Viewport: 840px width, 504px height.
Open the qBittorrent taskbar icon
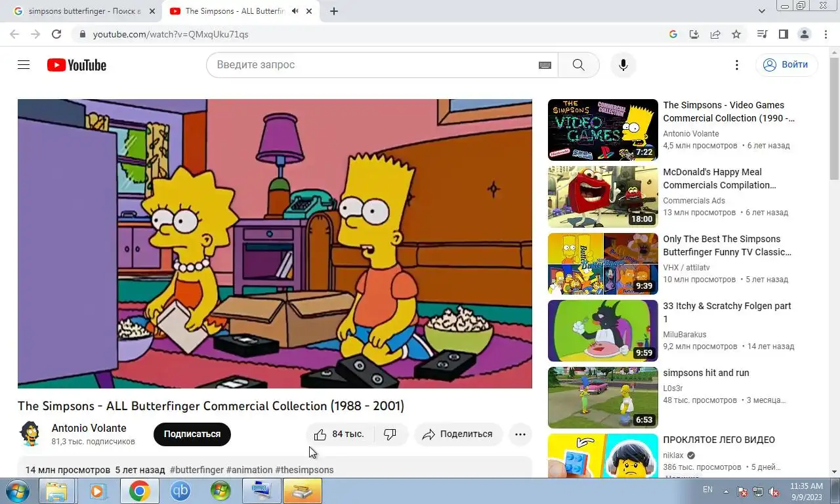[x=180, y=491]
